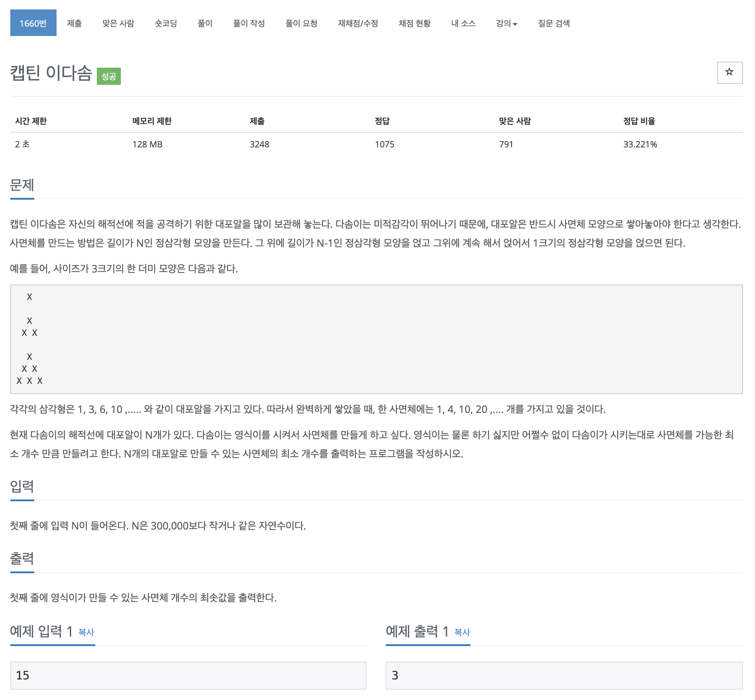Click the example output box showing 3
Image resolution: width=755 pixels, height=700 pixels.
click(x=564, y=676)
